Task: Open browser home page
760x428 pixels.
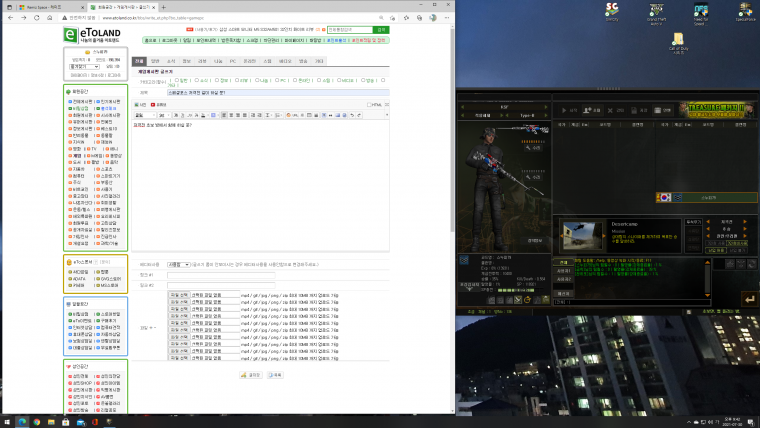Action: 49,18
